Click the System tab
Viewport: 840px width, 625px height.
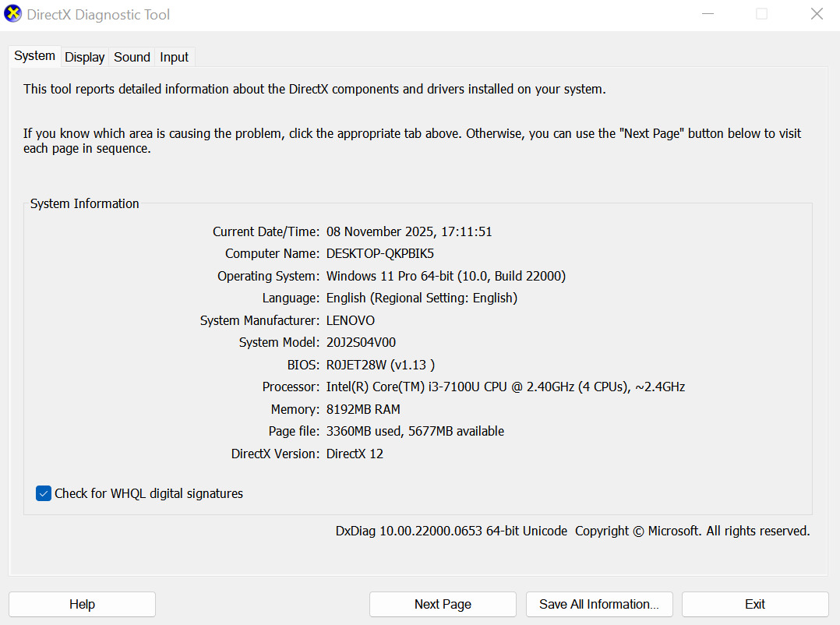pos(35,56)
